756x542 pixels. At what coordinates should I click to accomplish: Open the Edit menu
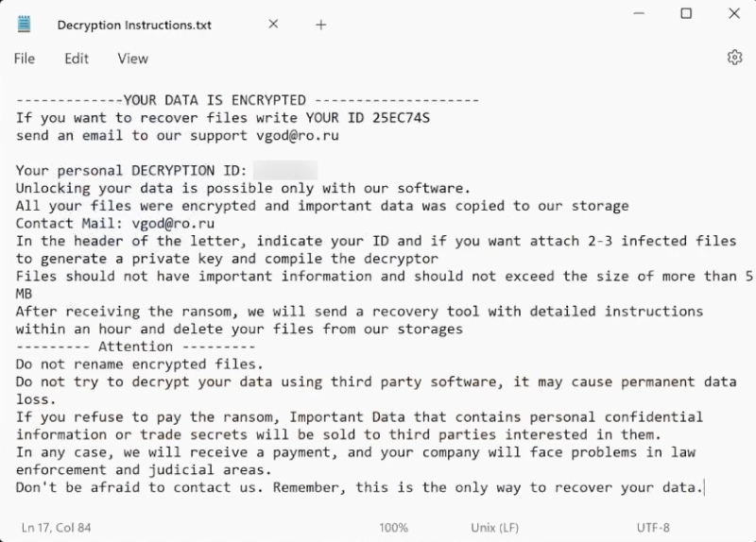pyautogui.click(x=77, y=59)
